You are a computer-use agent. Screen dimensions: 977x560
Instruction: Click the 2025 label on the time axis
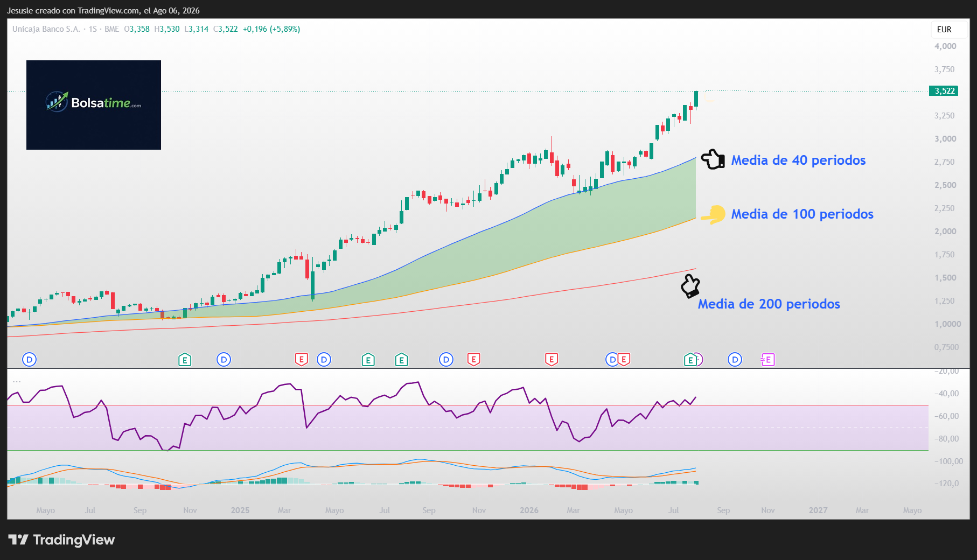[240, 510]
